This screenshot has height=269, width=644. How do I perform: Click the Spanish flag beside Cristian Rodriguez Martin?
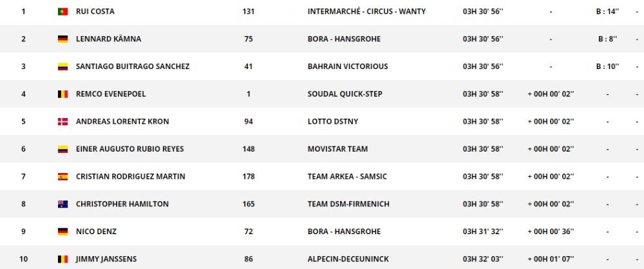62,177
